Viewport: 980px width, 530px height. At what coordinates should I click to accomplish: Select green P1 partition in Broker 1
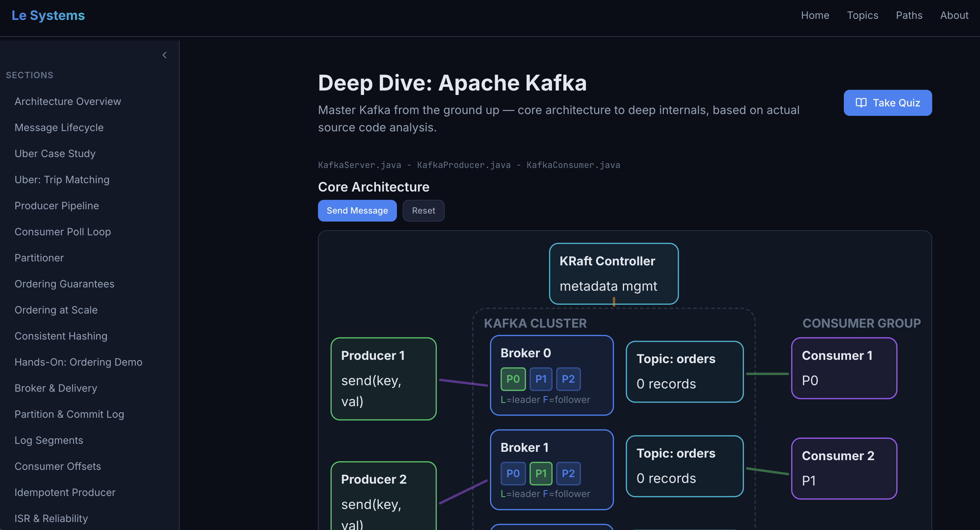541,474
